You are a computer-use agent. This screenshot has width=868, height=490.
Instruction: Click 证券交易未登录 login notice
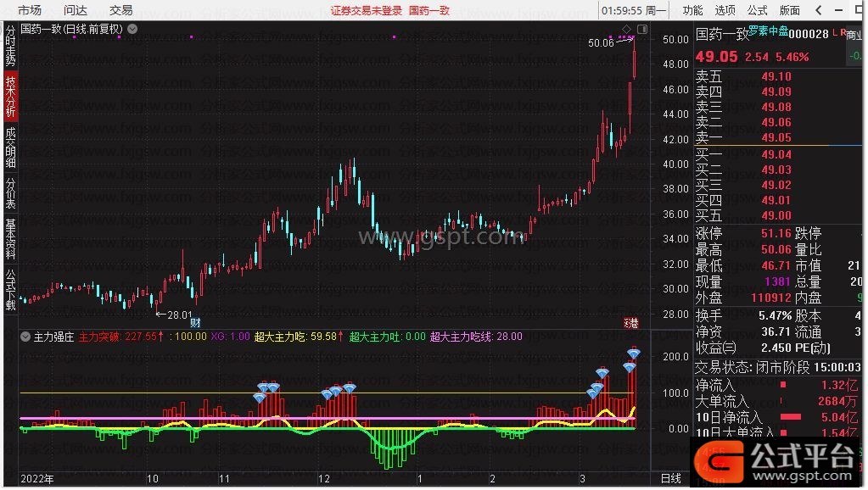367,10
